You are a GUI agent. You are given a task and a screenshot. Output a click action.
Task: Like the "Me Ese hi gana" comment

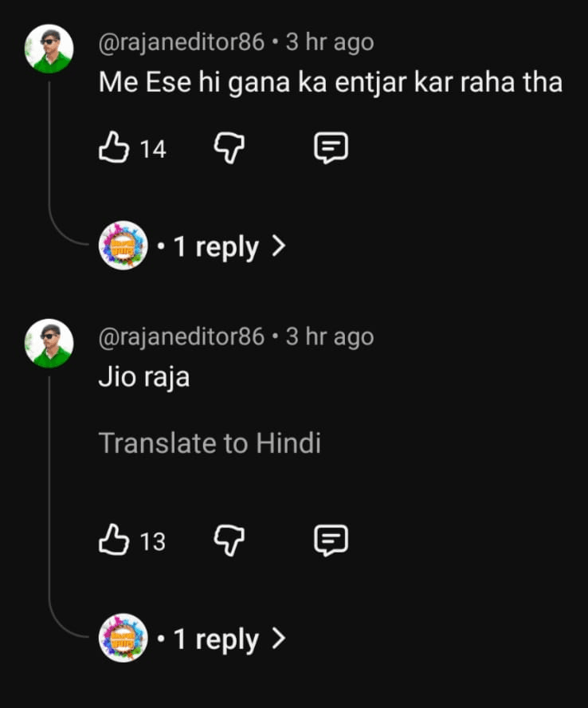(113, 148)
